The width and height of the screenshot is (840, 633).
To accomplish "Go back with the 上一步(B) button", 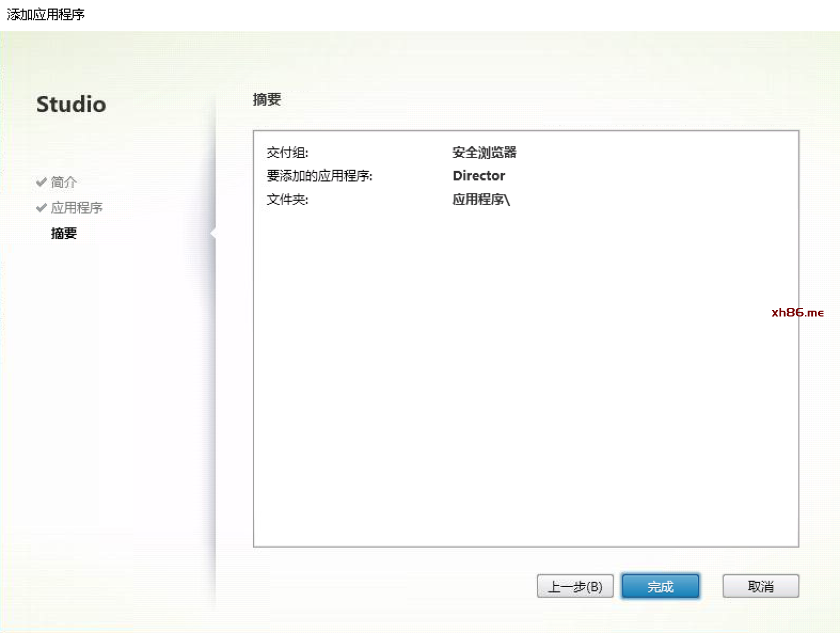I will pos(575,587).
